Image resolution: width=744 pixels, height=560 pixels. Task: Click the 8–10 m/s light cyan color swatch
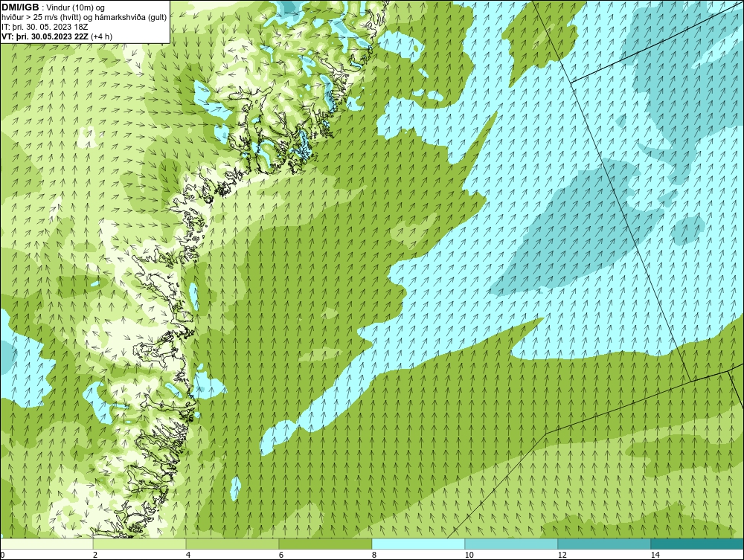(418, 544)
